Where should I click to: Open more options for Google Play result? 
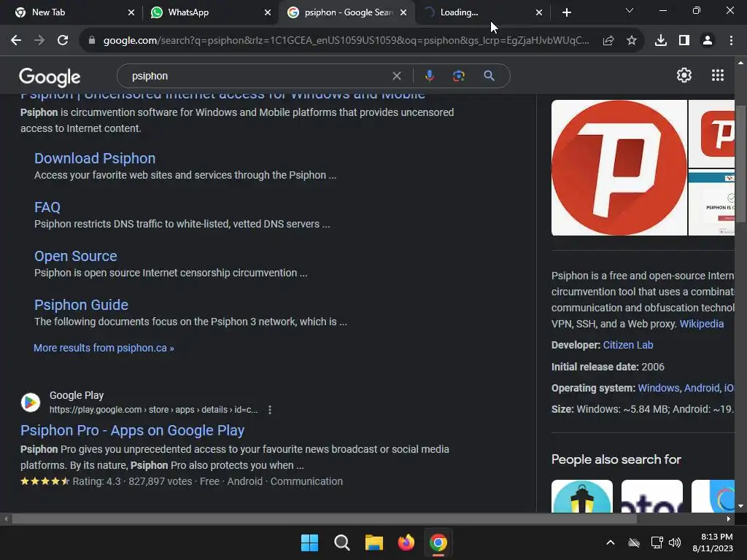[x=270, y=410]
